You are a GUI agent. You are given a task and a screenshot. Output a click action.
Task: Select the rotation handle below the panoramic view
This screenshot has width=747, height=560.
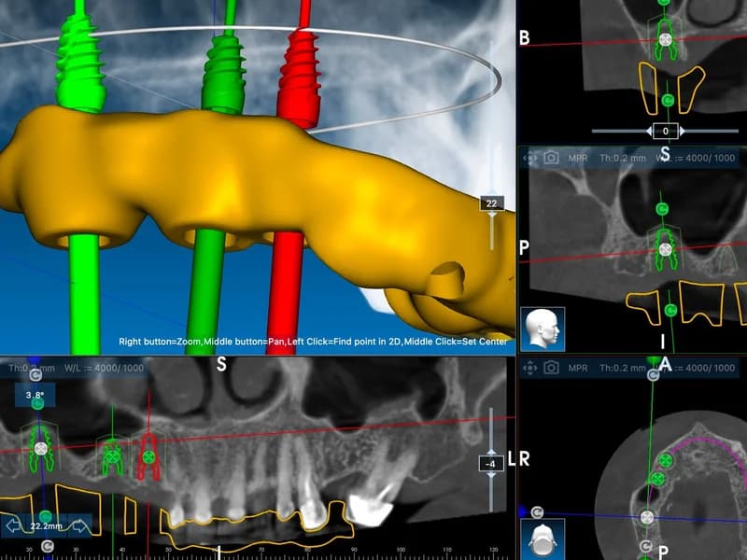[47, 543]
